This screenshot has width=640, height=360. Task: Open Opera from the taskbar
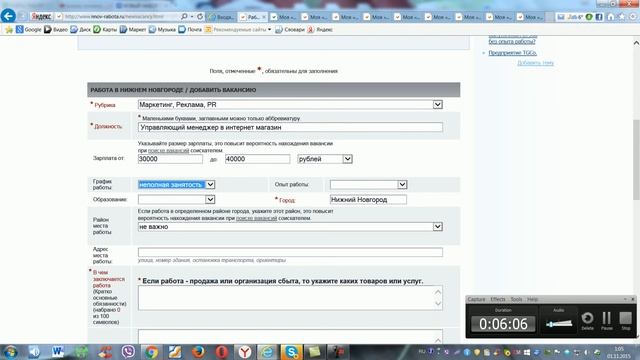pyautogui.click(x=222, y=352)
